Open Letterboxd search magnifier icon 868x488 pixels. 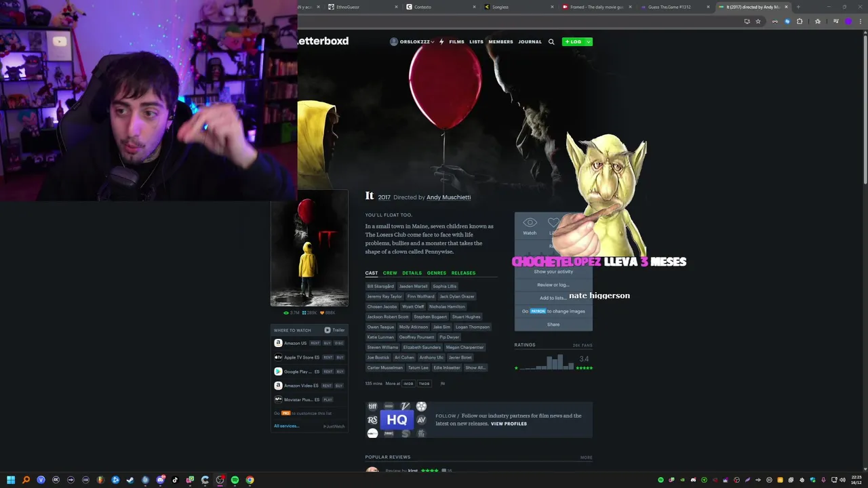tap(551, 42)
